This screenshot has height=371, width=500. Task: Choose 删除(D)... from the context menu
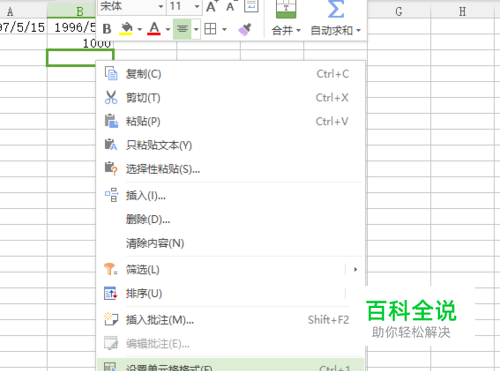coord(231,219)
